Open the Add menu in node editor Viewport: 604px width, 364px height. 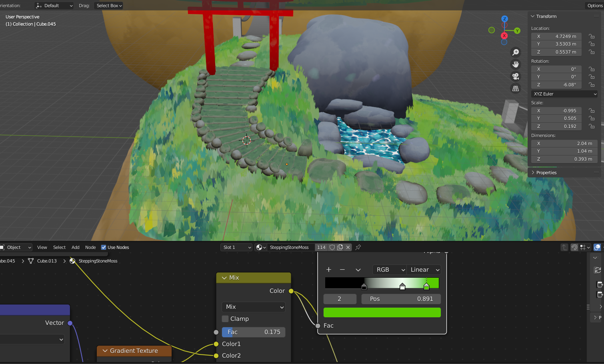(x=75, y=247)
